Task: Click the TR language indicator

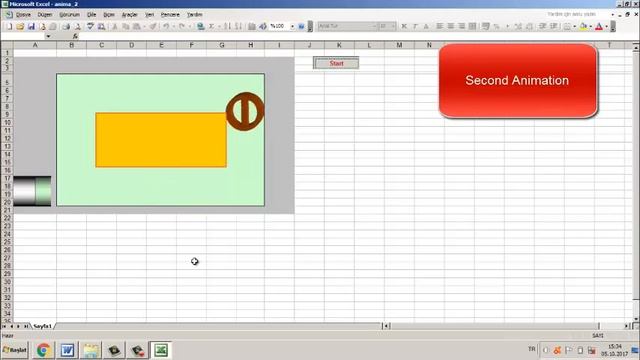Action: pyautogui.click(x=531, y=349)
